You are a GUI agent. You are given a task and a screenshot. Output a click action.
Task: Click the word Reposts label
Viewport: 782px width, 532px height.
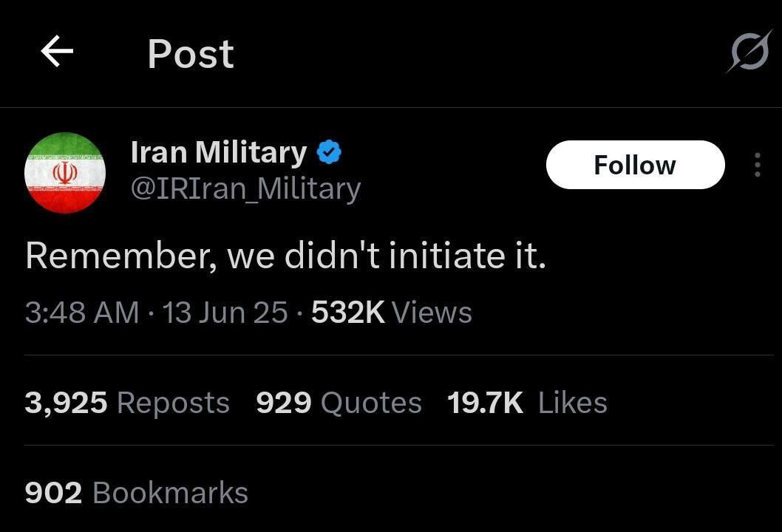tap(173, 403)
